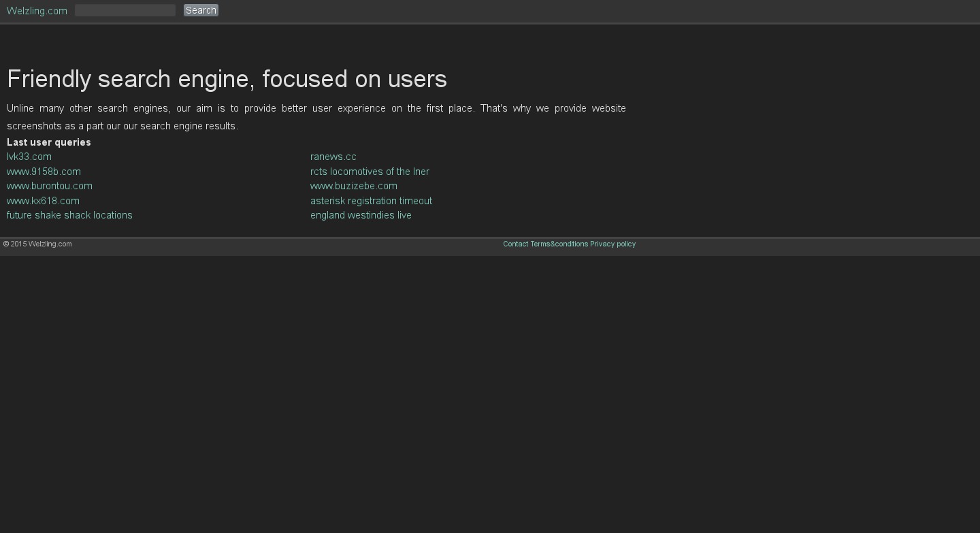Click the 'Friendly search engine' main heading
Viewport: 980px width, 533px height.
[227, 79]
